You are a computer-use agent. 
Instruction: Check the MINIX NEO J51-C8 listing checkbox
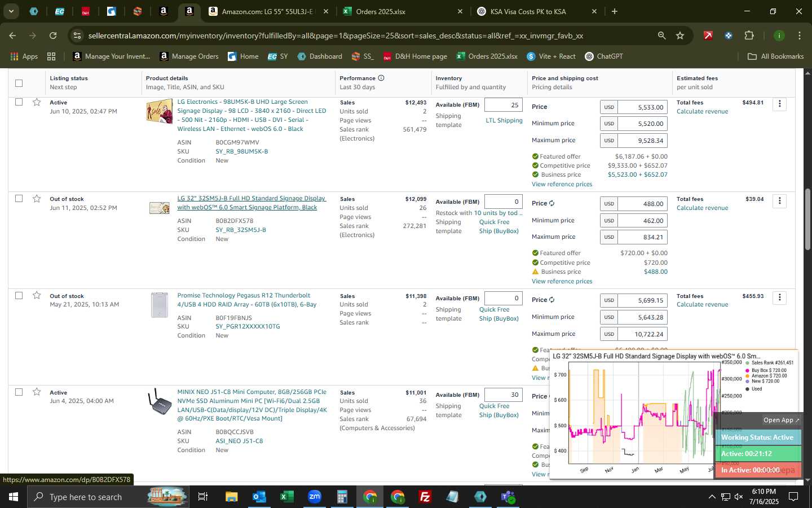[x=19, y=392]
